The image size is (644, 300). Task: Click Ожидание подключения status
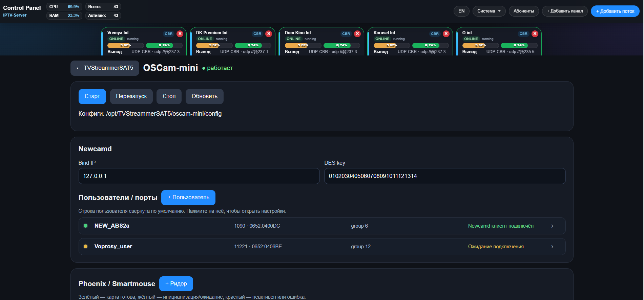(x=496, y=247)
